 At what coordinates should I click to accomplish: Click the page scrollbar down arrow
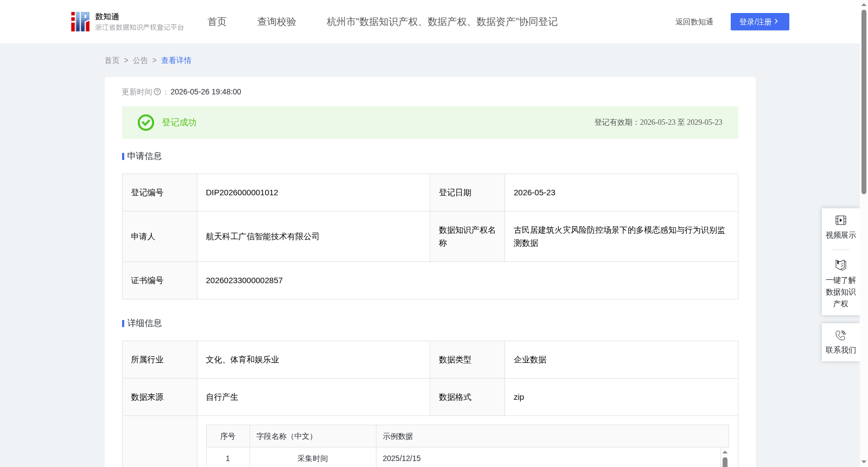tap(864, 462)
